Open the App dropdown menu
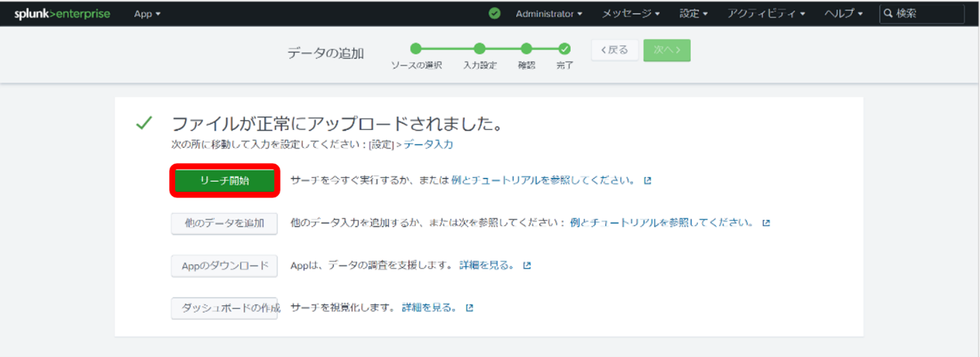The image size is (980, 357). point(147,14)
